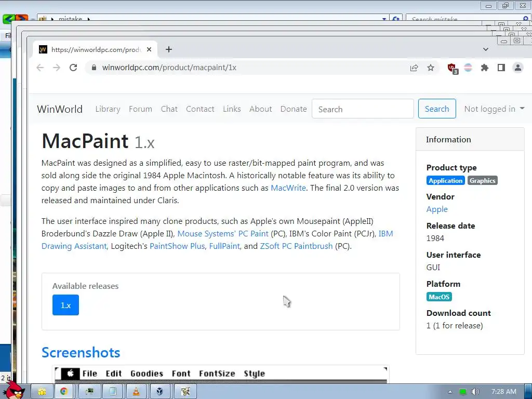Open the FullPaint link

[224, 246]
